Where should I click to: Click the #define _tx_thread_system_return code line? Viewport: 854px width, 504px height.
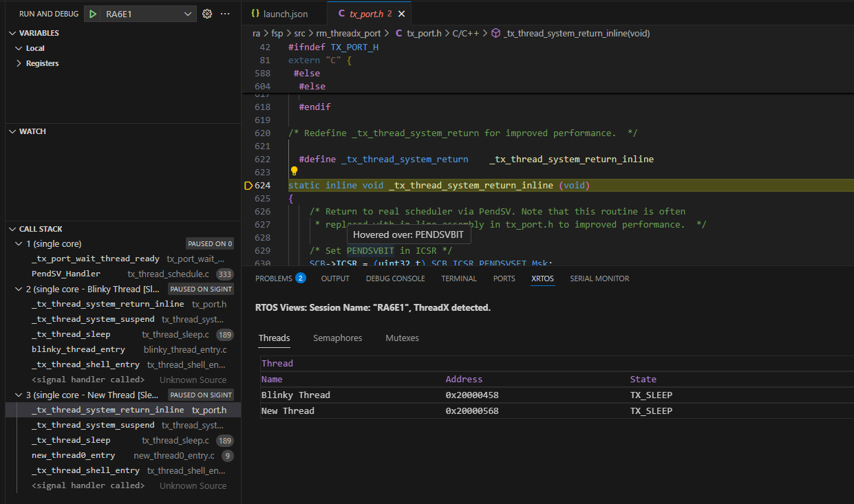[476, 159]
